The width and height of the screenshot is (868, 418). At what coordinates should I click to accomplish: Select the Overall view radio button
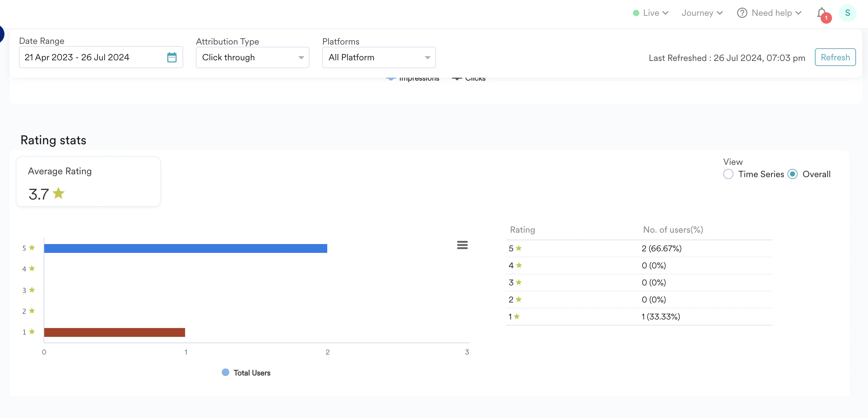(x=792, y=174)
